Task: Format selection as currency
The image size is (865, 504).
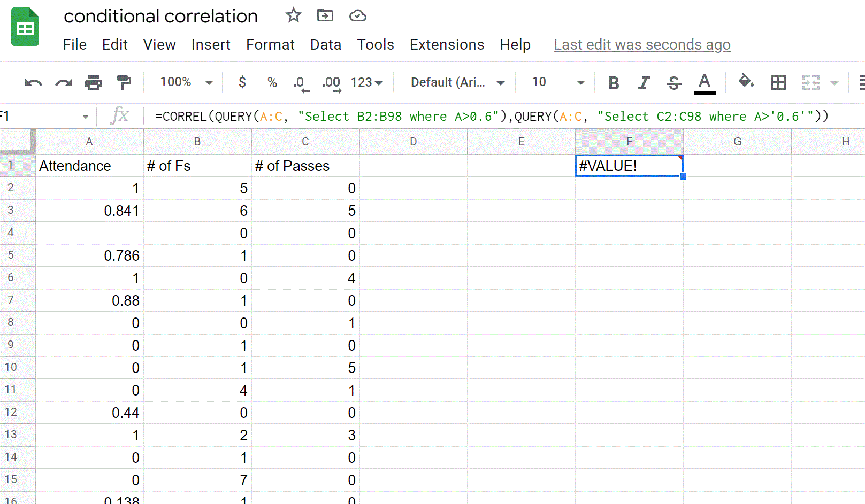Action: pyautogui.click(x=242, y=82)
